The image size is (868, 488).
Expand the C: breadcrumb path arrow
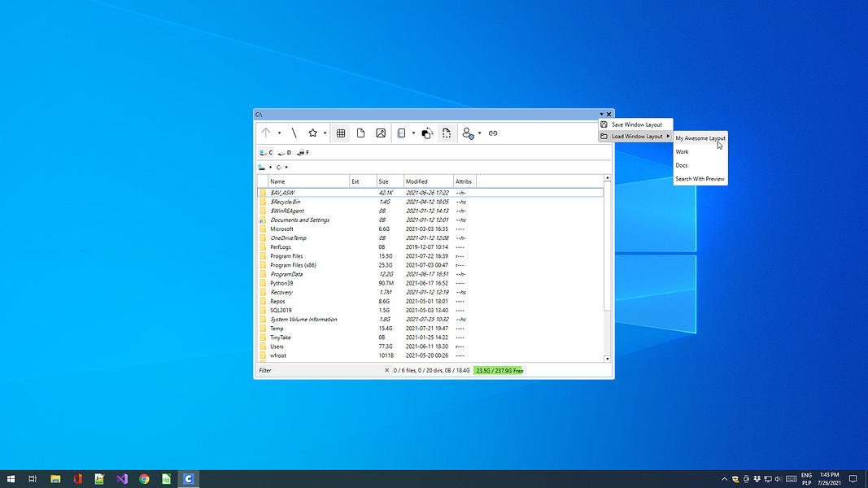point(286,168)
